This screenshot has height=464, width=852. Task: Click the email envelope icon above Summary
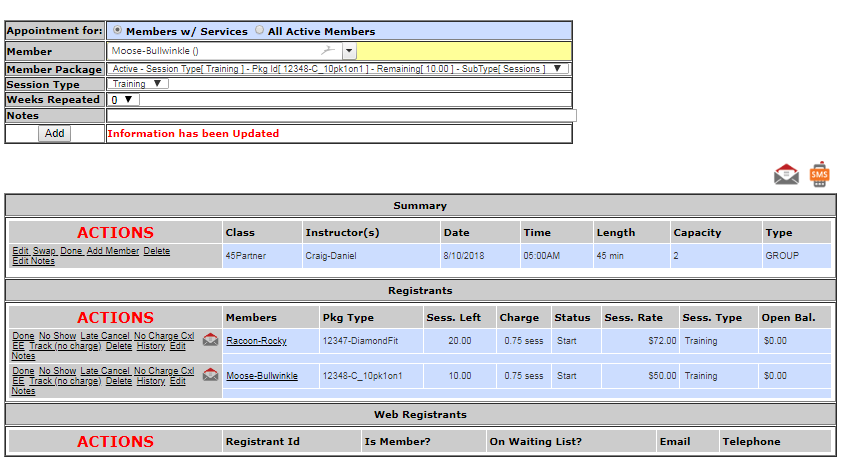(786, 175)
